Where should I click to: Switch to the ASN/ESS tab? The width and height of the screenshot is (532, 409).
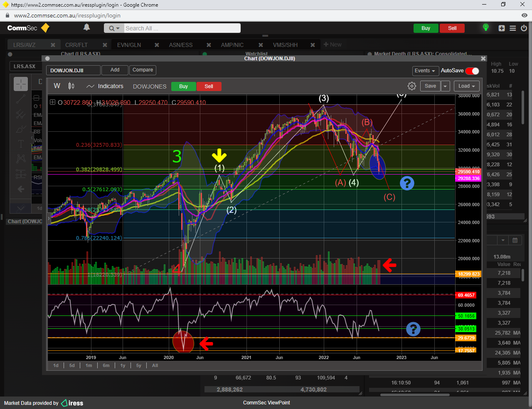pyautogui.click(x=180, y=45)
